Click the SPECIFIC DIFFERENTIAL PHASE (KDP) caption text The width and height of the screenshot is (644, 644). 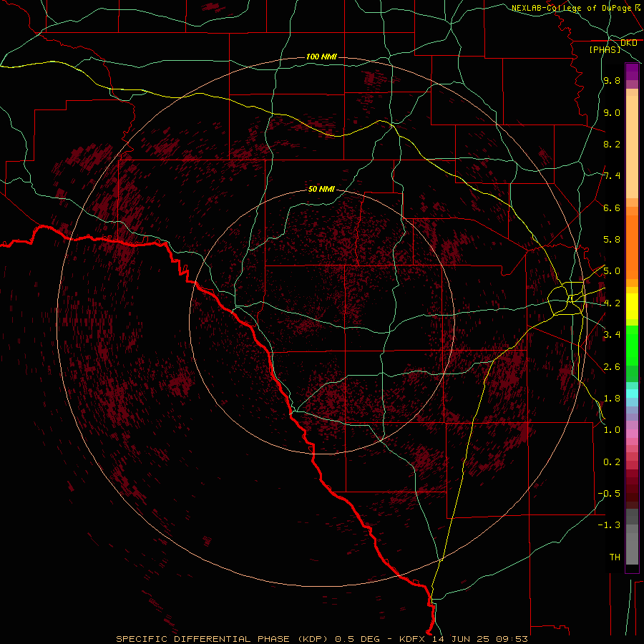[x=223, y=639]
